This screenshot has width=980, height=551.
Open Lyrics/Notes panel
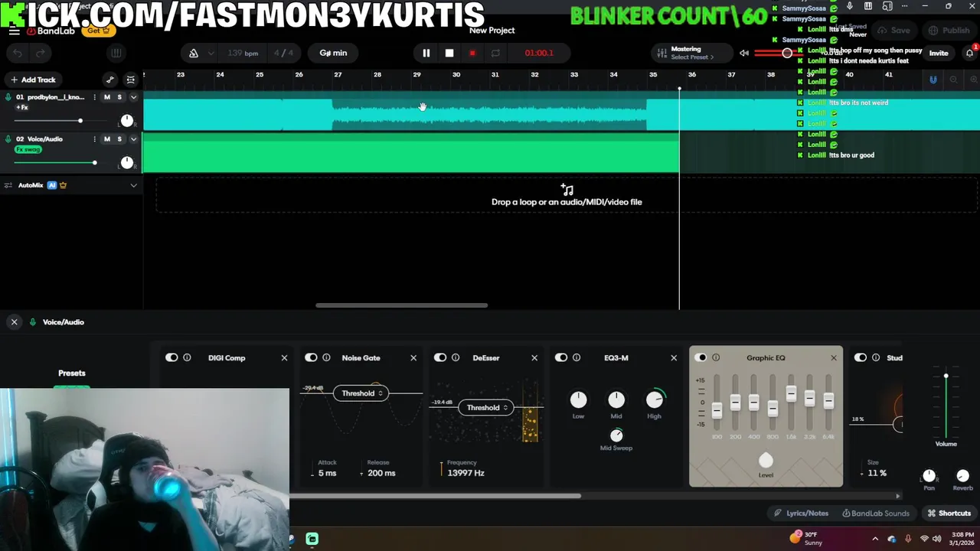pyautogui.click(x=801, y=514)
